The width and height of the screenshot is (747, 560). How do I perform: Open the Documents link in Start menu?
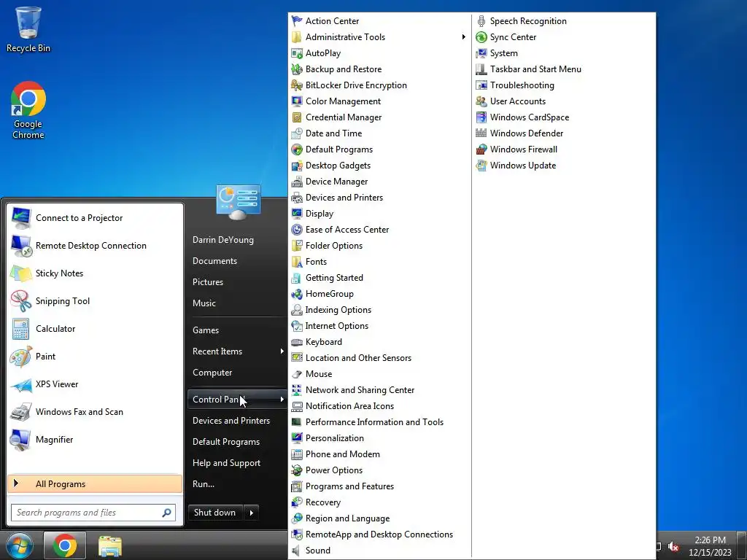214,261
